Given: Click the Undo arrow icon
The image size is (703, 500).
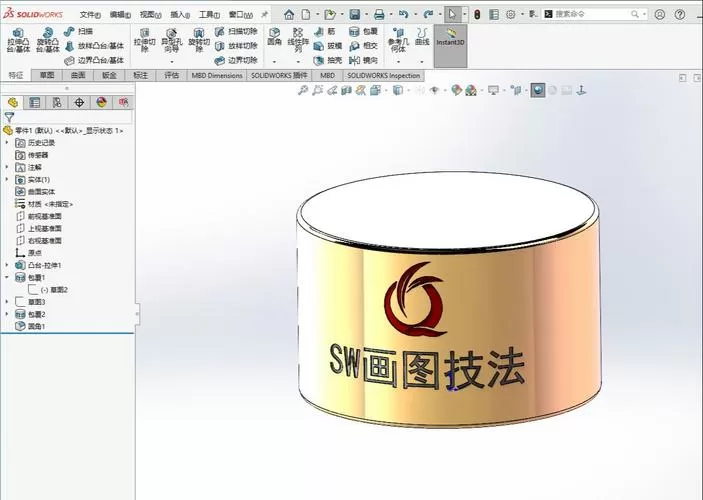Looking at the screenshot, I should point(404,14).
